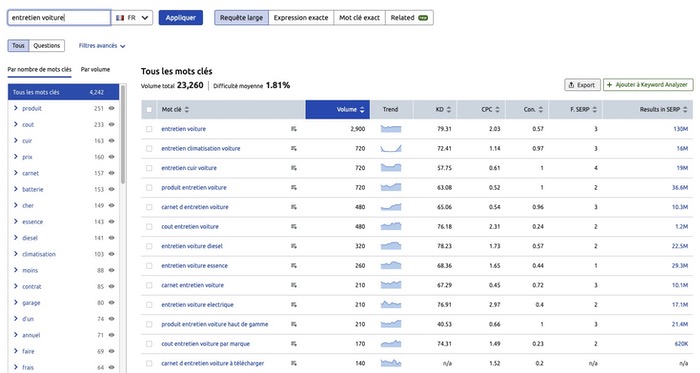Open SERP icon for cout entretien voiture par marque
The height and width of the screenshot is (373, 700).
click(293, 344)
